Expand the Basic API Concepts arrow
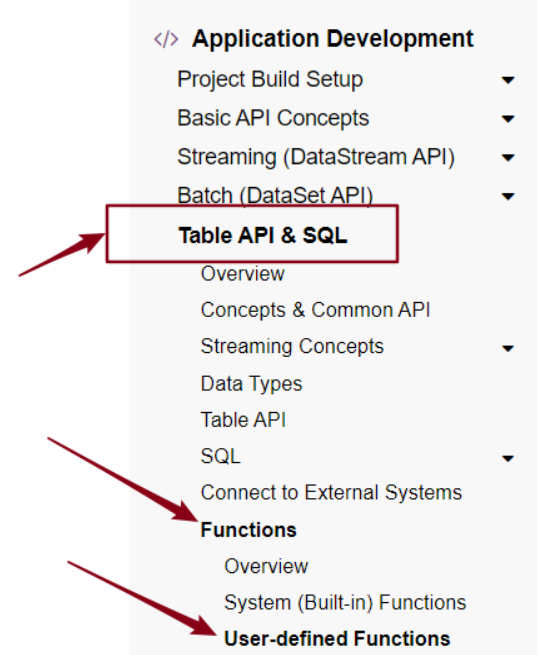The width and height of the screenshot is (539, 655). point(508,119)
